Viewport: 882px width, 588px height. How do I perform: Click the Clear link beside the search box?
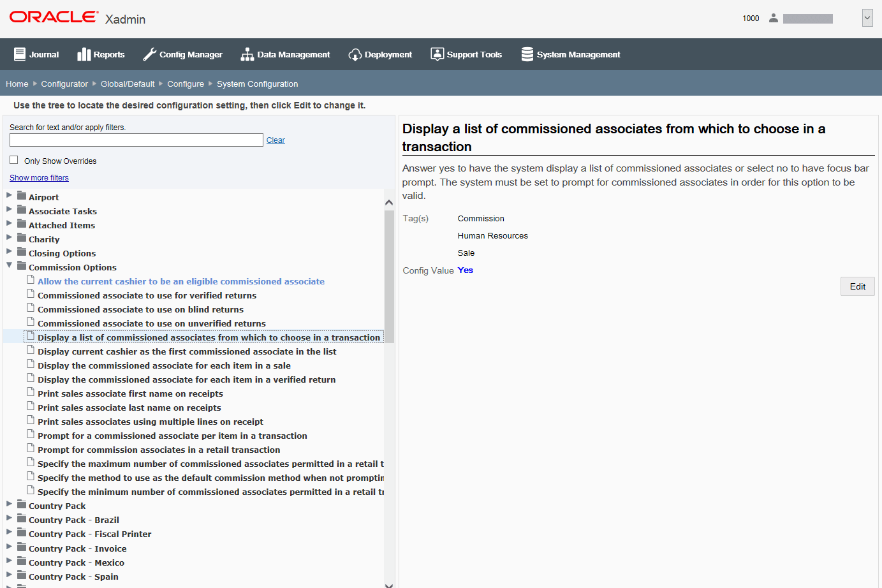276,140
